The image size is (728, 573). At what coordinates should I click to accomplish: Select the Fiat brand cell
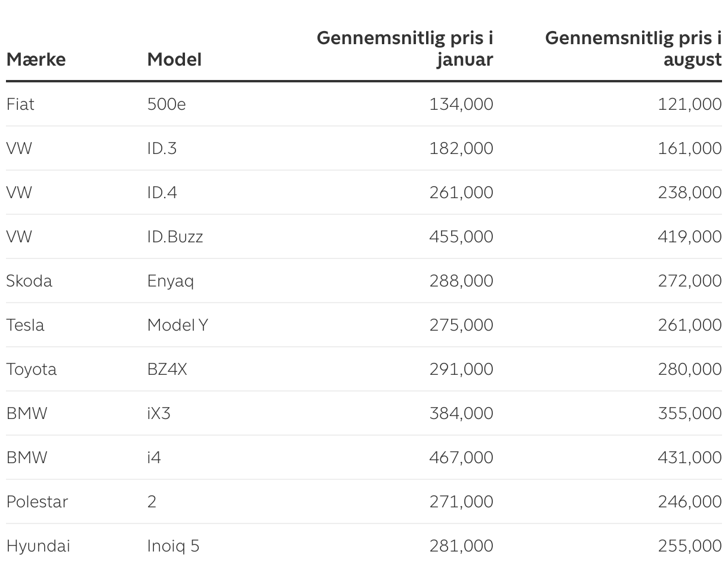point(20,104)
